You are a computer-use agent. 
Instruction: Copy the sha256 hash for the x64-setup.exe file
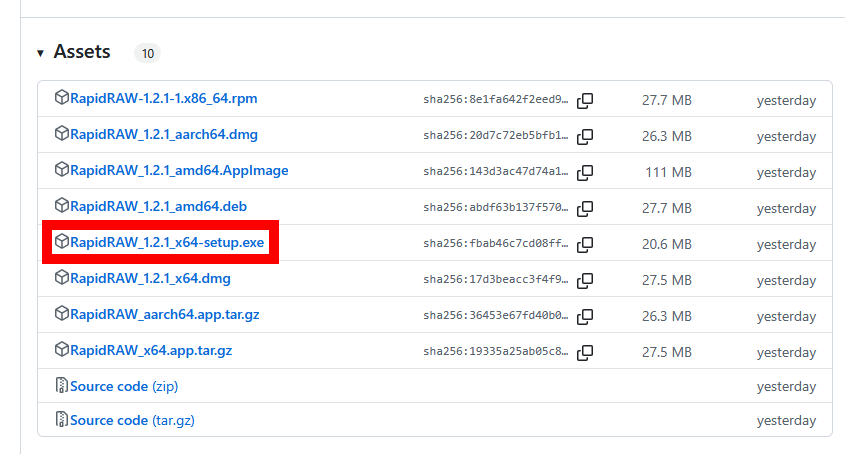point(585,244)
